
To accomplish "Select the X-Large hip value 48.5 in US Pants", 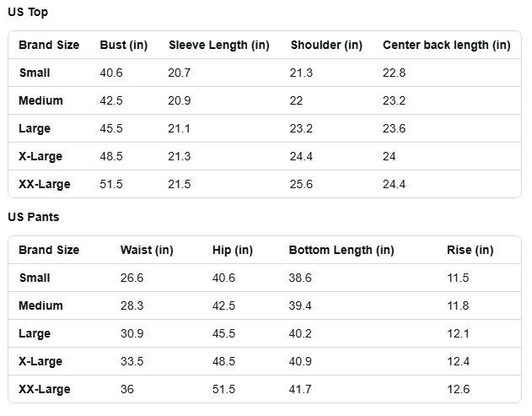I will [223, 361].
